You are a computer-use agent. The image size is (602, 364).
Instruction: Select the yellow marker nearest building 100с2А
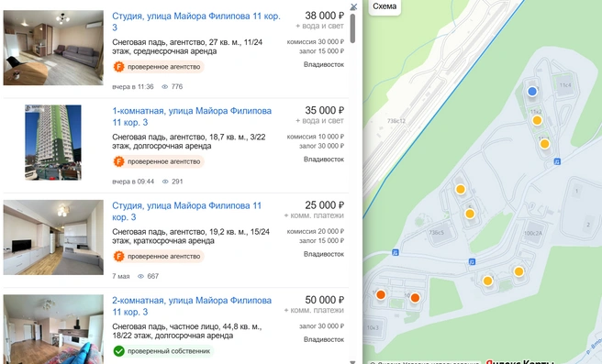(518, 271)
